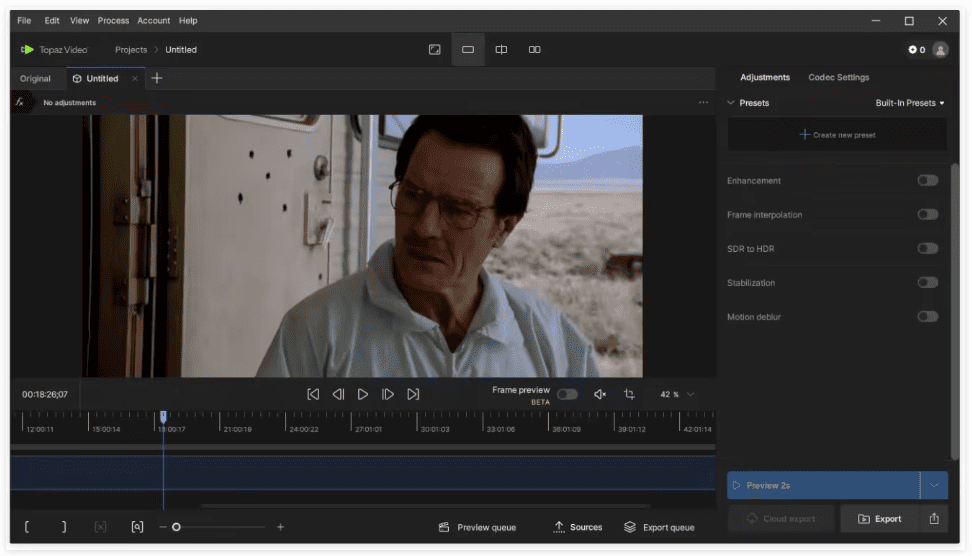Enable Frame interpolation
This screenshot has height=556, width=972.
tap(927, 214)
